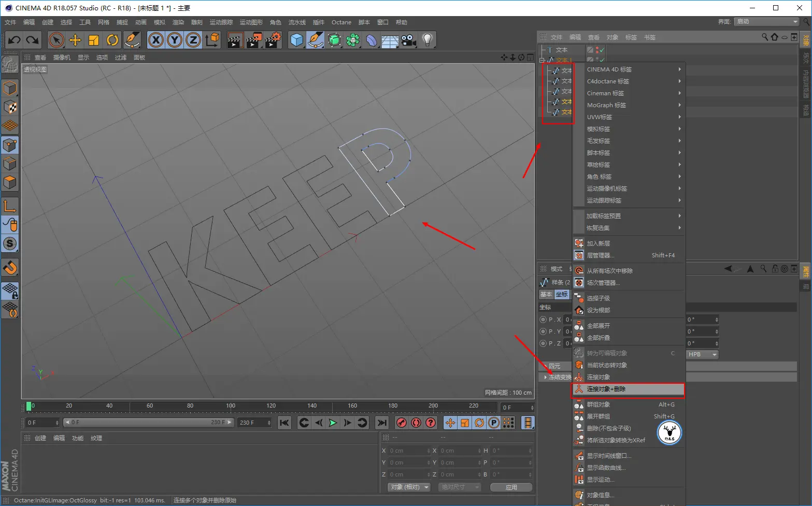The height and width of the screenshot is (506, 812).
Task: Choose 连接对象+删除 from context menu
Action: (x=628, y=389)
